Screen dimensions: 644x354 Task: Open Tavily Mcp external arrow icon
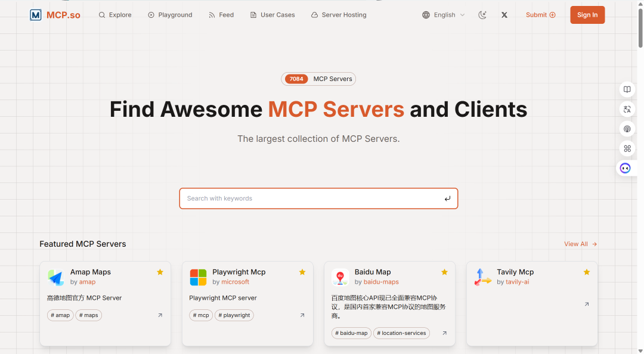pyautogui.click(x=587, y=305)
